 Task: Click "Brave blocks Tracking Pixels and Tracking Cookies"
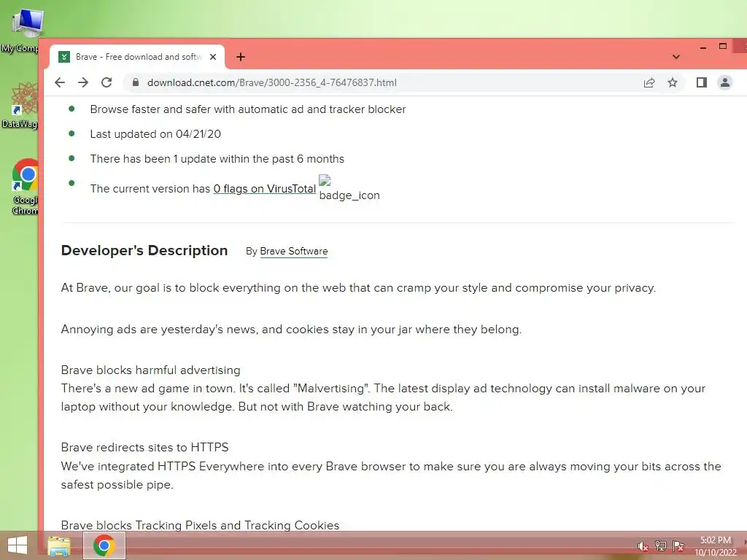point(200,525)
